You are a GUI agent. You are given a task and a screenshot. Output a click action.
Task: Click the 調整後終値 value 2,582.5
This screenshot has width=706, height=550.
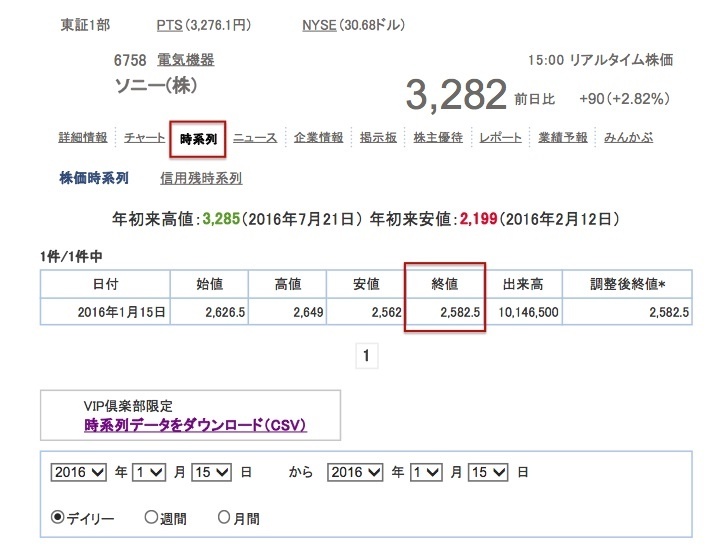(x=669, y=312)
